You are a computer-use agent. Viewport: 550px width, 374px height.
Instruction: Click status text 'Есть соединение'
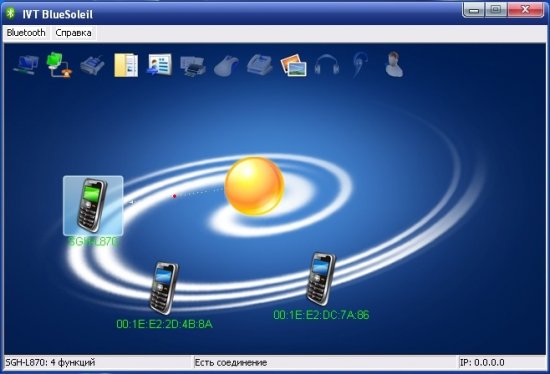coord(231,362)
